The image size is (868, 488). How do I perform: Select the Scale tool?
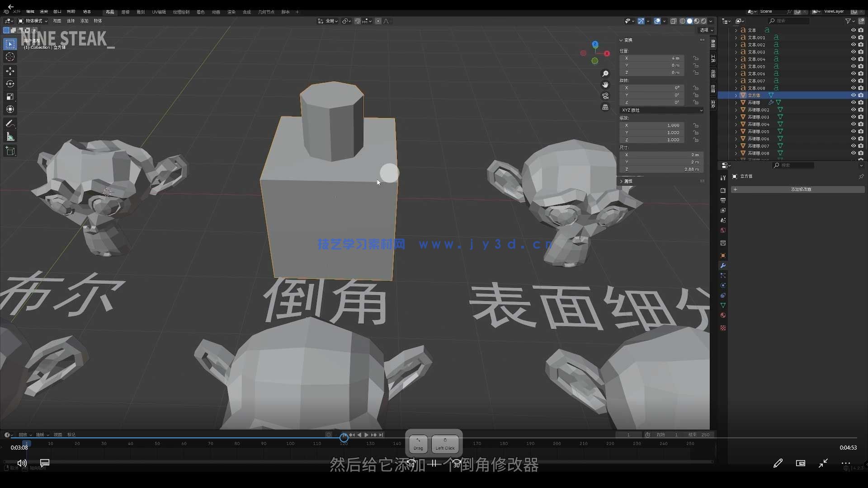(10, 96)
